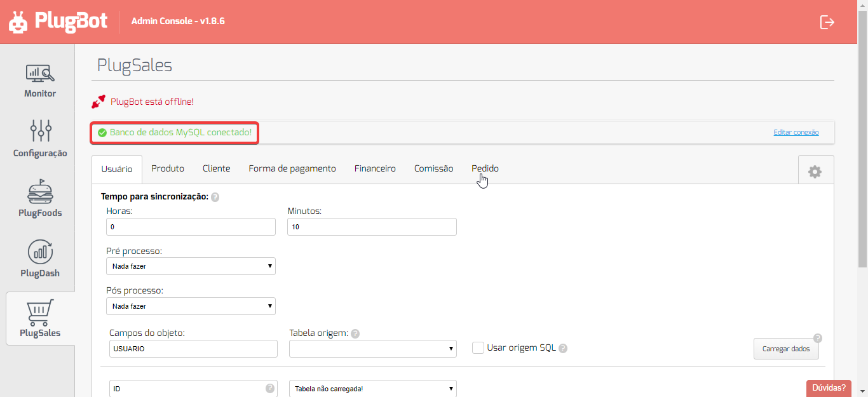Open the Financeiro tab
The height and width of the screenshot is (397, 868).
pos(375,168)
